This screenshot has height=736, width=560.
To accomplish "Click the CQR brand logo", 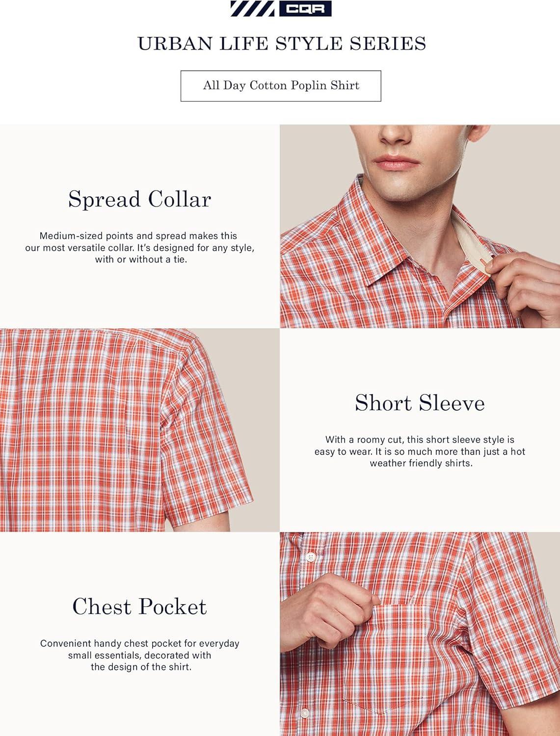I will pyautogui.click(x=305, y=9).
